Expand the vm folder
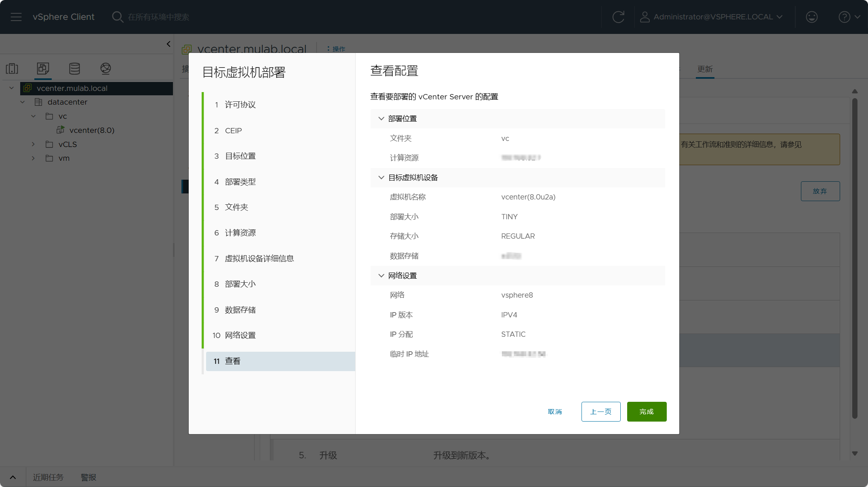Screen dimensions: 868x487 (34, 158)
